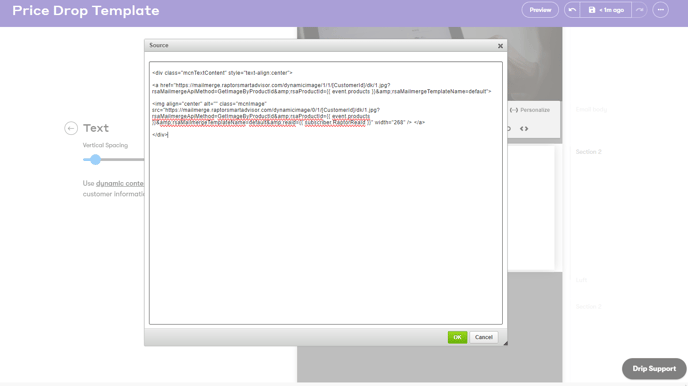The height and width of the screenshot is (386, 688).
Task: Click the resize grip on the Source dialog
Action: coord(505,343)
